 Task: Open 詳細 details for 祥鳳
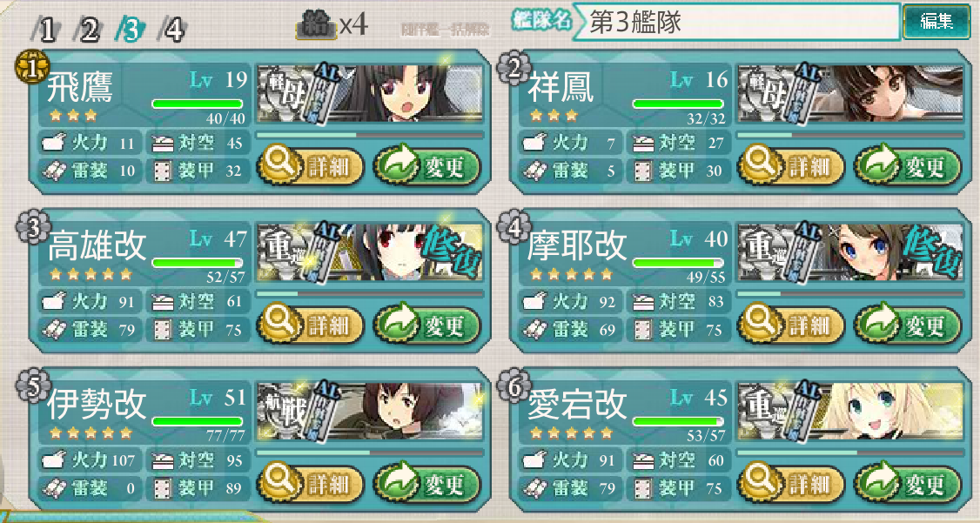click(x=791, y=167)
